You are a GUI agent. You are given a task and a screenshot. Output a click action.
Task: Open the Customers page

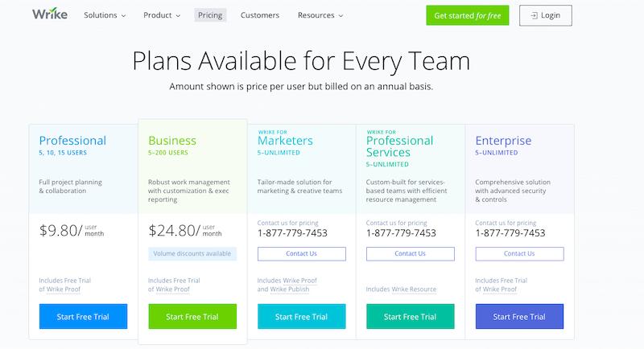tap(259, 15)
